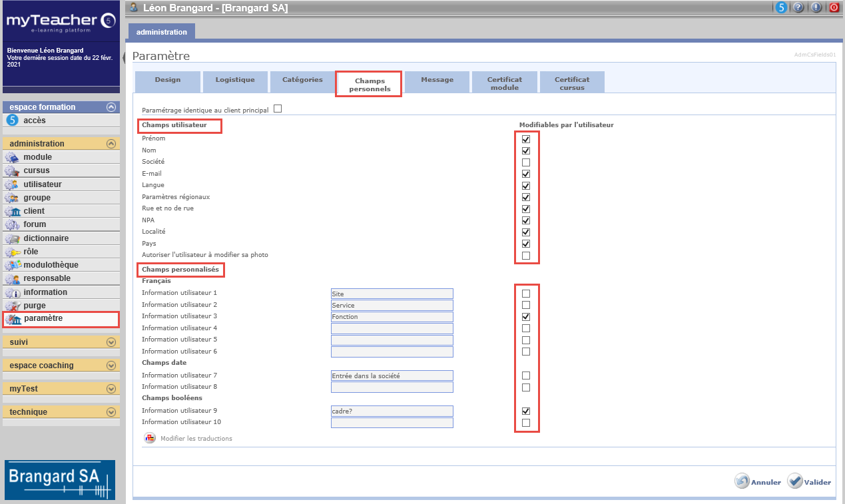
Task: Enable the Société modifiable checkbox
Action: [526, 162]
